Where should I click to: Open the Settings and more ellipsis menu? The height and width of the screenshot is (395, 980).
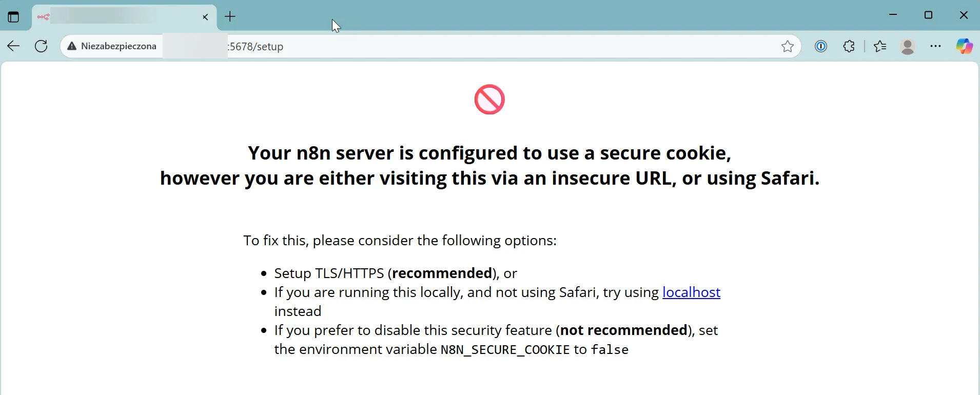pyautogui.click(x=935, y=47)
